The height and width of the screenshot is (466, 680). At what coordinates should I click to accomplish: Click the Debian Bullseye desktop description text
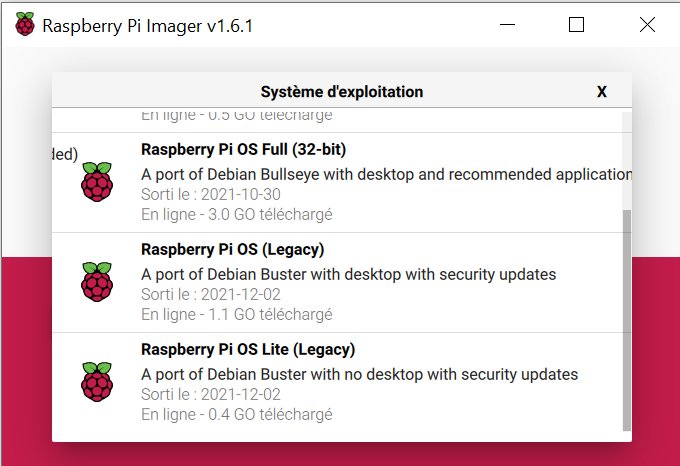[x=386, y=174]
